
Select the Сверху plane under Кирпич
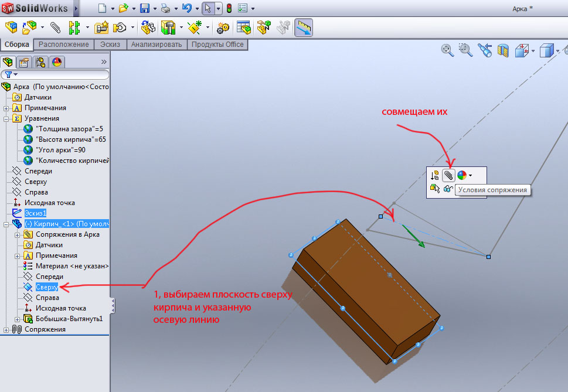click(x=46, y=287)
